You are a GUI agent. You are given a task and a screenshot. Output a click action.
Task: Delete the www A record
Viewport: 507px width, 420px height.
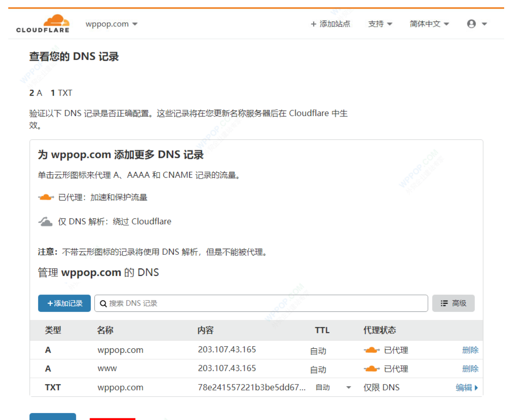(x=470, y=369)
